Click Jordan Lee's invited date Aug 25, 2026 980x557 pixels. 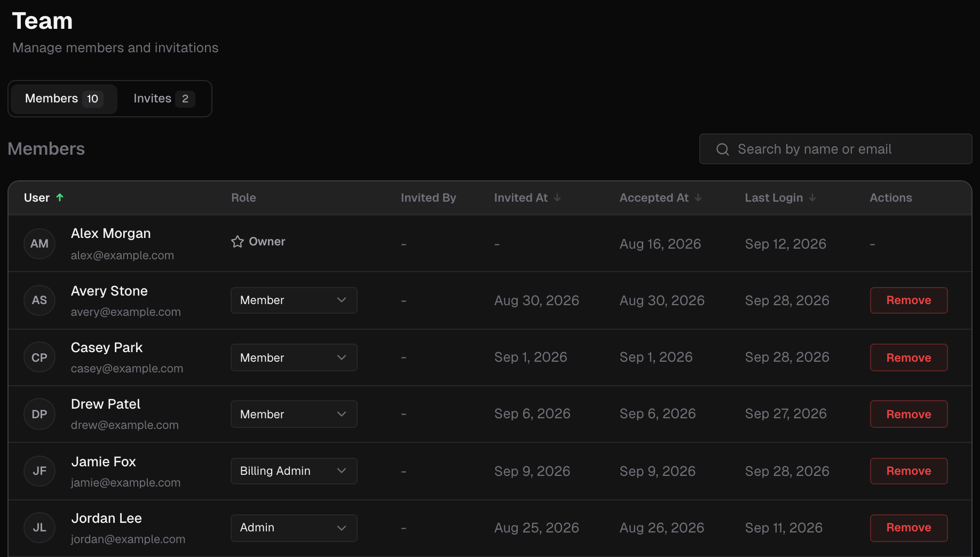pos(536,528)
